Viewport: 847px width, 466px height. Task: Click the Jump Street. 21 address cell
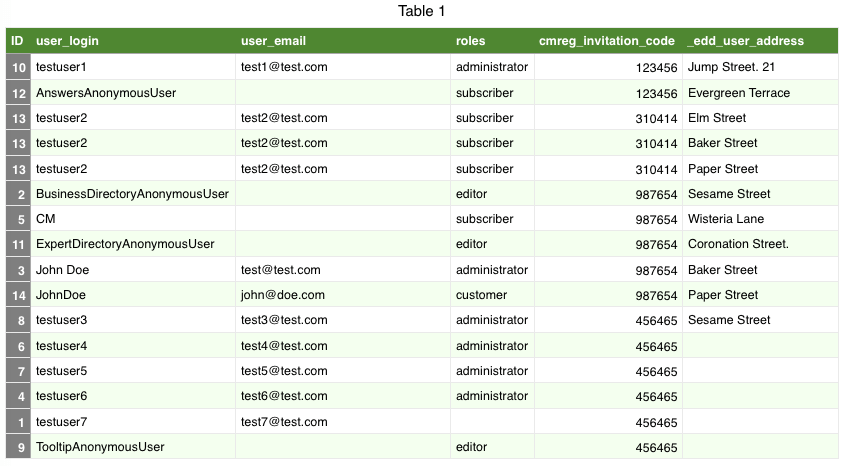point(732,67)
